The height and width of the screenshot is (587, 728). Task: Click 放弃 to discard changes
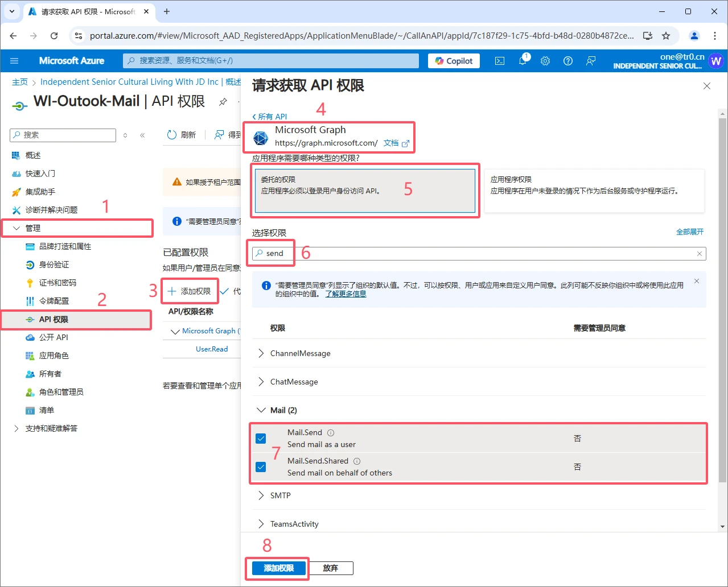pyautogui.click(x=330, y=568)
